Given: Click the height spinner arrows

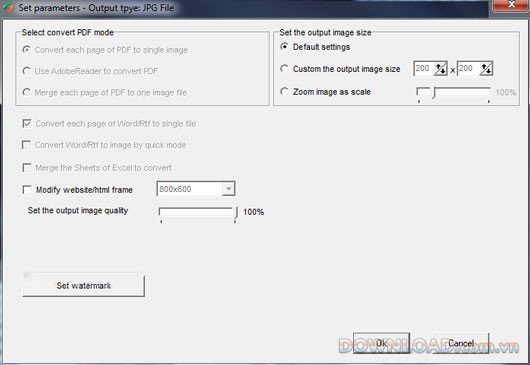Looking at the screenshot, I should click(x=486, y=69).
